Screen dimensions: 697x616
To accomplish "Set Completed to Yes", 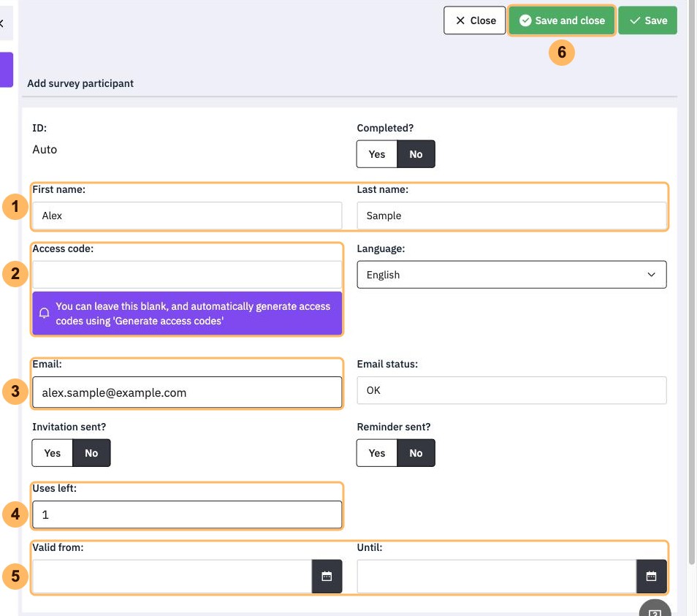I will (376, 154).
